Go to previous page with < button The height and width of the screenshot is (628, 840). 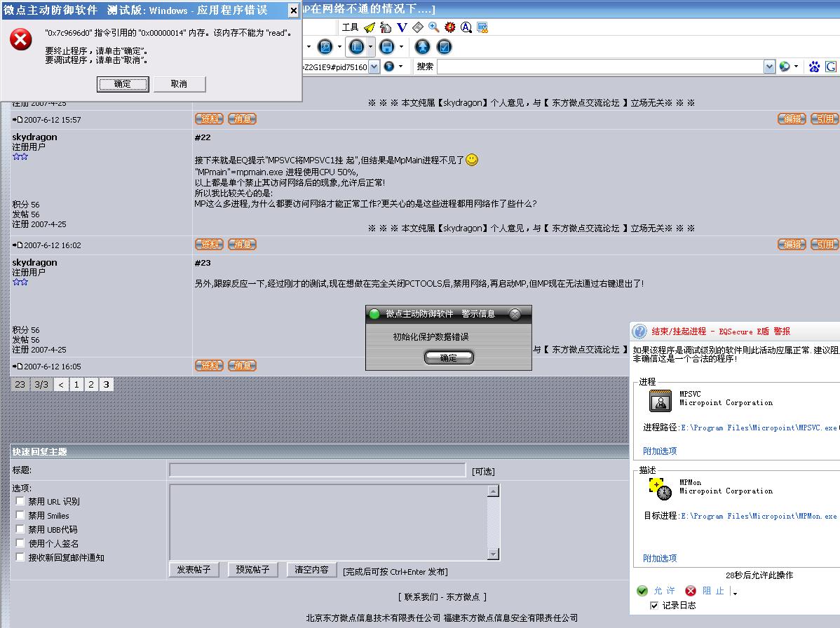pyautogui.click(x=62, y=384)
